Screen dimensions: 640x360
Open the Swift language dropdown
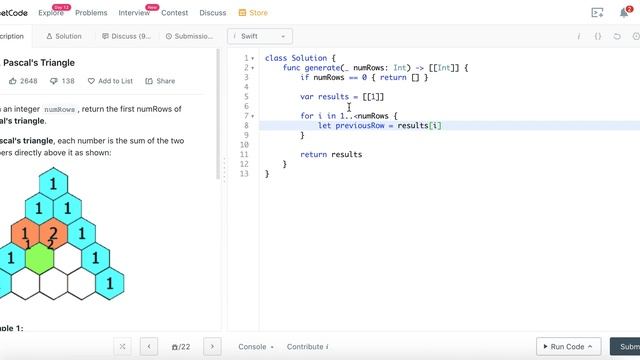[260, 36]
